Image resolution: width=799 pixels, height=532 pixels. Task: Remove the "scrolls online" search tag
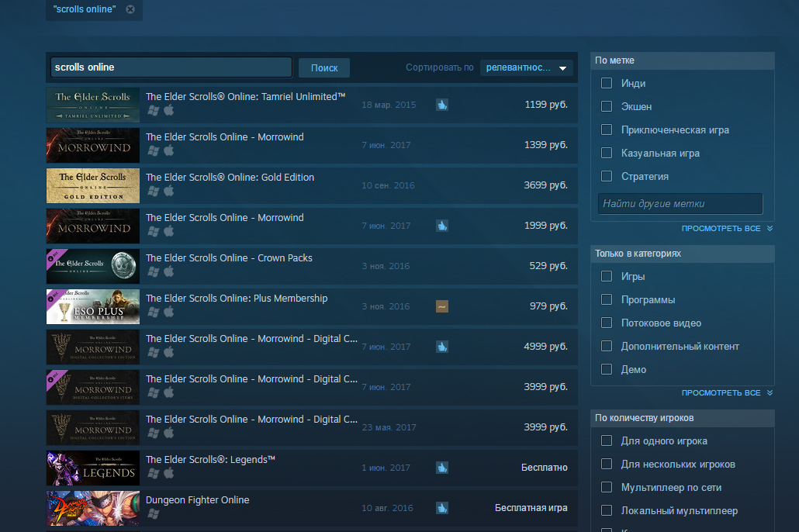tap(130, 9)
